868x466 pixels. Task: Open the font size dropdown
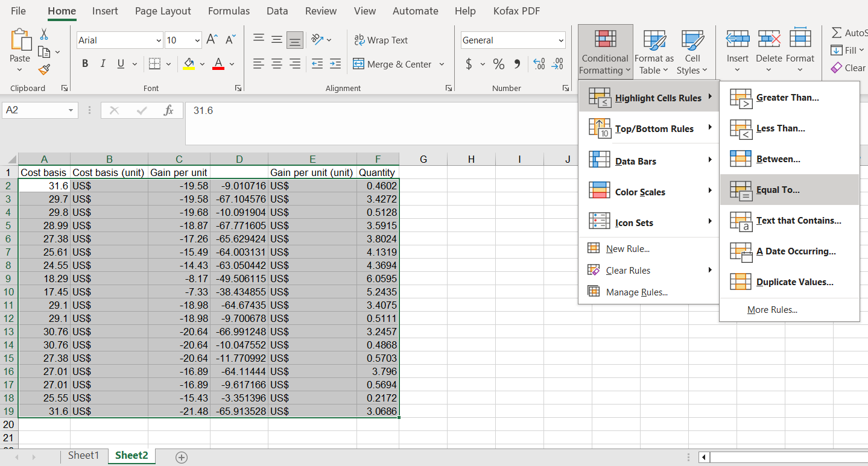(x=197, y=40)
